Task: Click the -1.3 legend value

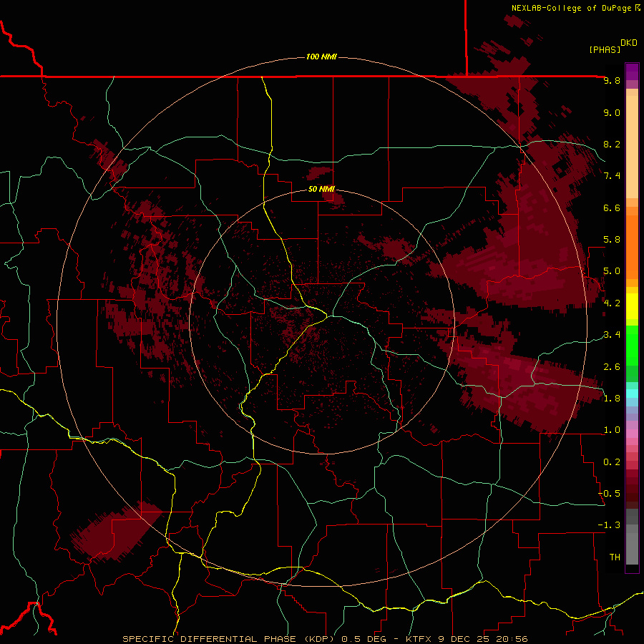Action: pyautogui.click(x=609, y=525)
